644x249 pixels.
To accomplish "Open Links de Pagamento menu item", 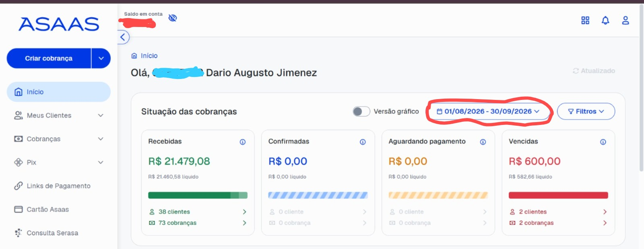I will coord(59,186).
